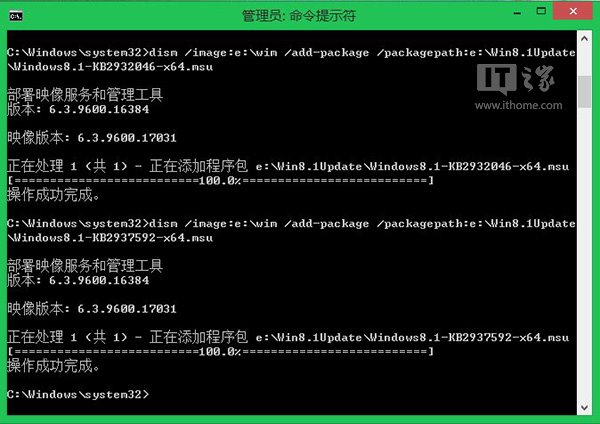
Task: Click the scrollbar up arrow
Action: [584, 39]
